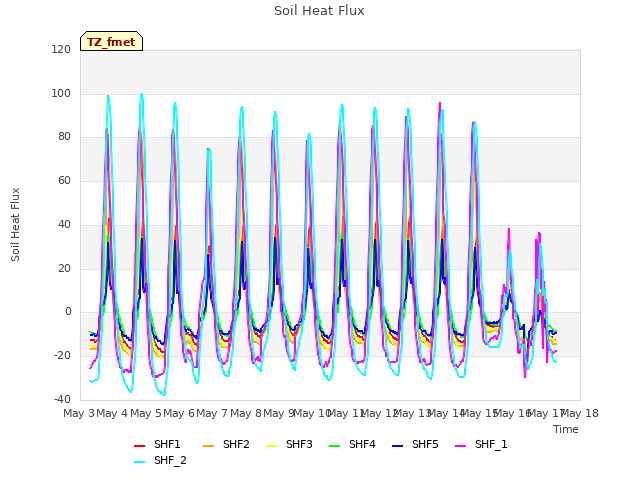640x480 pixels.
Task: Select the SHF2 legend label
Action: (x=236, y=444)
